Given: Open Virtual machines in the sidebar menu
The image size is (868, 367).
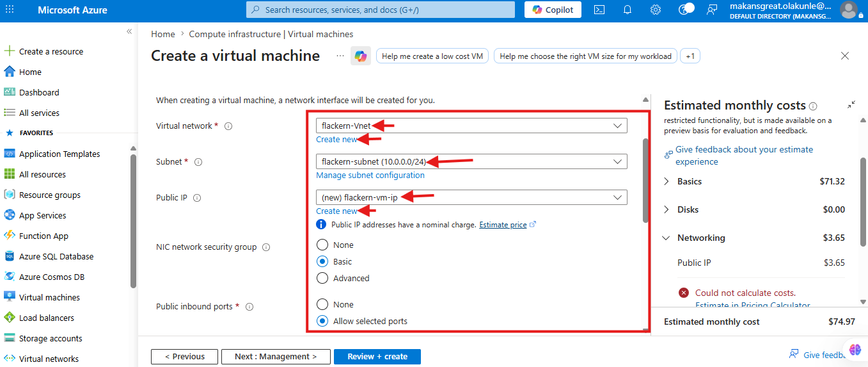Looking at the screenshot, I should [x=49, y=297].
